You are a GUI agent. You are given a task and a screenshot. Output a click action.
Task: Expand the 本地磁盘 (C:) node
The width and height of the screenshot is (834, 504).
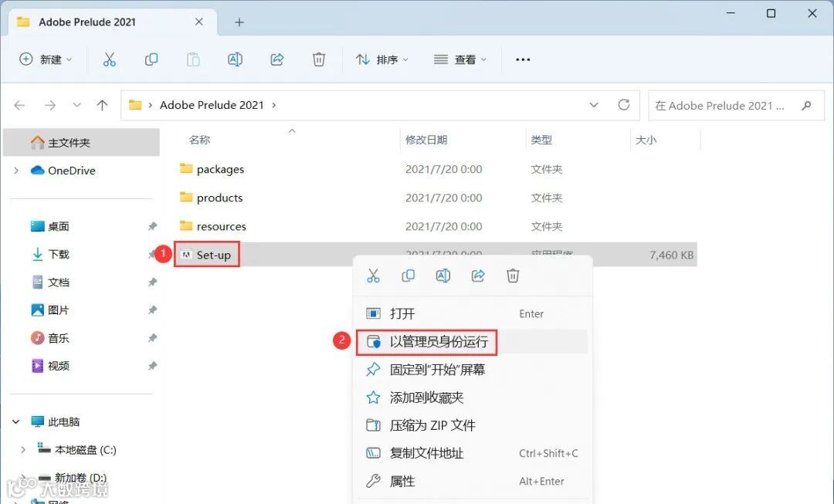(x=23, y=450)
